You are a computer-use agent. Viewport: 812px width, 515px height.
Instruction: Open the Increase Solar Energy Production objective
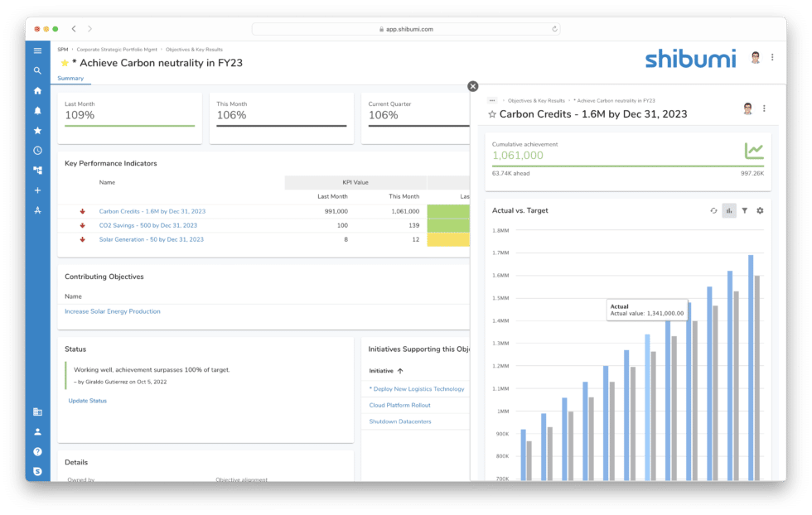pos(114,311)
